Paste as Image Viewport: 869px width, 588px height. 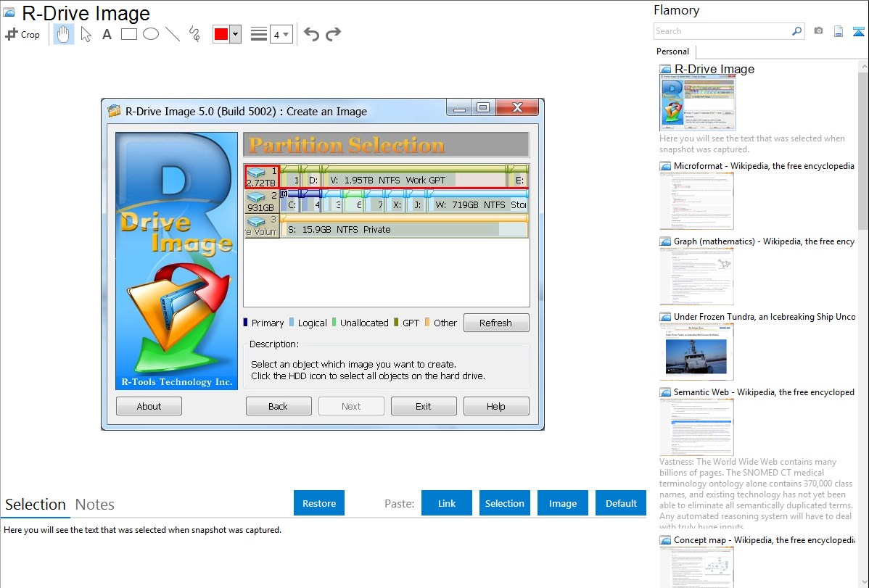click(562, 503)
